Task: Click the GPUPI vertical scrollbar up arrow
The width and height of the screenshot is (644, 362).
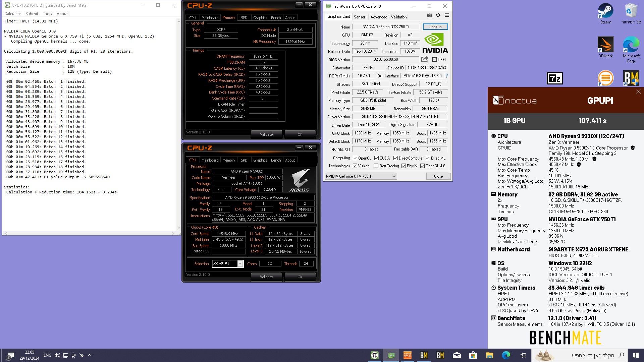Action: (x=179, y=21)
